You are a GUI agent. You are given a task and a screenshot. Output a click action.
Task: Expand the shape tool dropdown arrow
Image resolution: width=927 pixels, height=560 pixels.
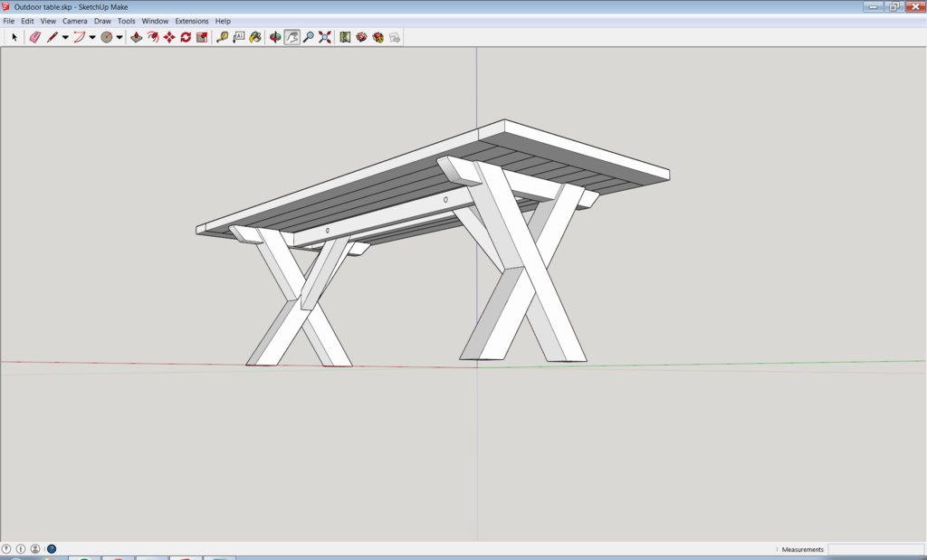[x=119, y=37]
